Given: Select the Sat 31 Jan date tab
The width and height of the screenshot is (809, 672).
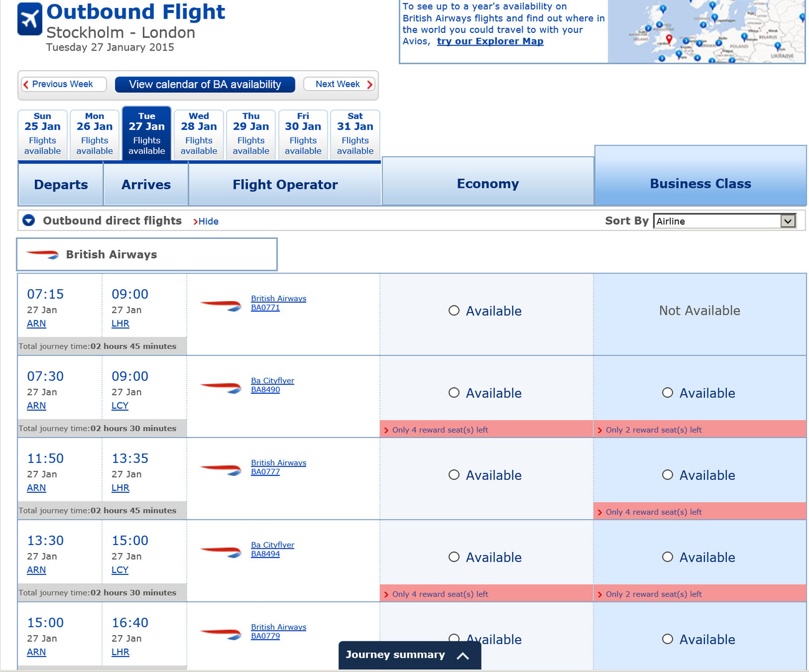Looking at the screenshot, I should tap(355, 133).
